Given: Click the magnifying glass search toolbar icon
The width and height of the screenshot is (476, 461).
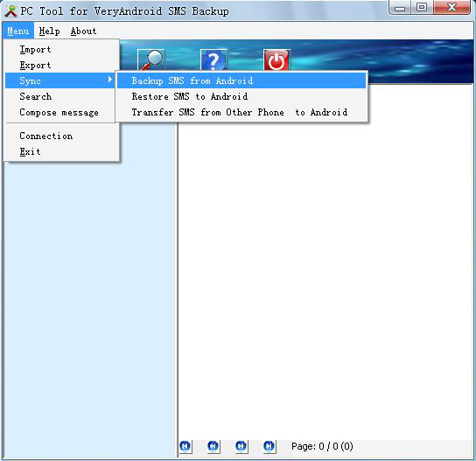Looking at the screenshot, I should [x=151, y=59].
